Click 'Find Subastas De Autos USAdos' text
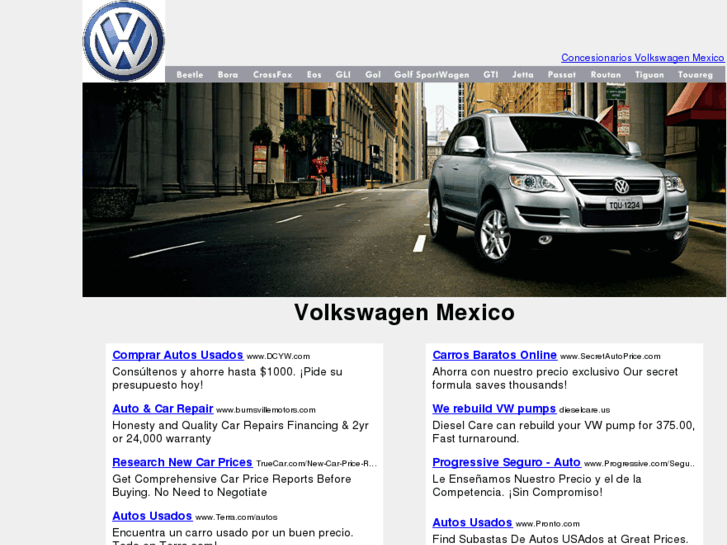The image size is (727, 545). (x=560, y=539)
